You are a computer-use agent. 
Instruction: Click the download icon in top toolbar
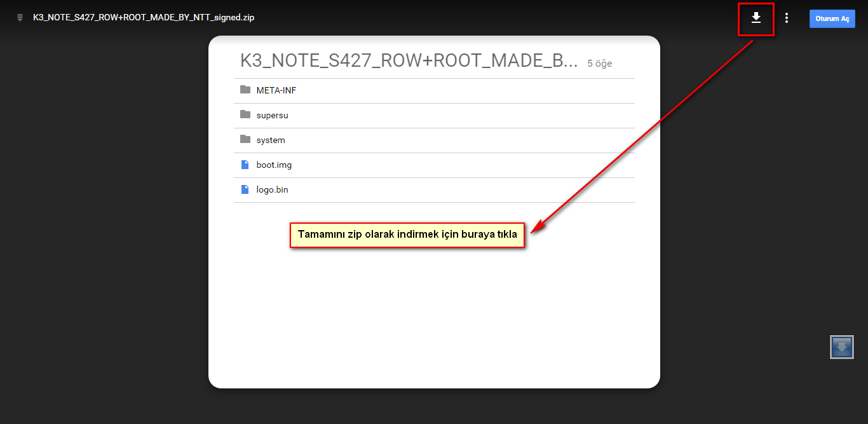(756, 18)
